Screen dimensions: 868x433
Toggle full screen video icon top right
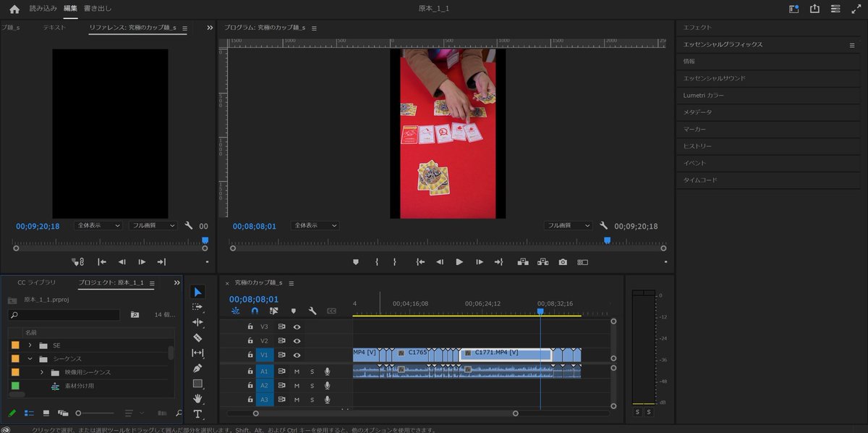[856, 9]
